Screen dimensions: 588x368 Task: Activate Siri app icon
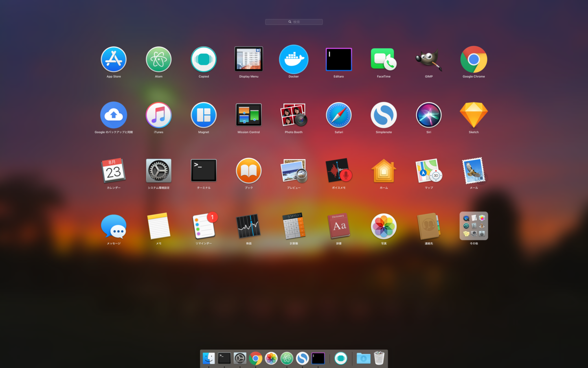pos(429,115)
